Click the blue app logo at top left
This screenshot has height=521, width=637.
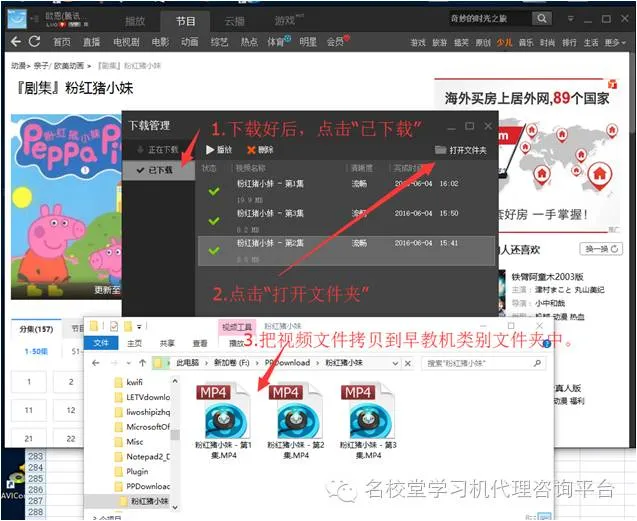(x=17, y=19)
